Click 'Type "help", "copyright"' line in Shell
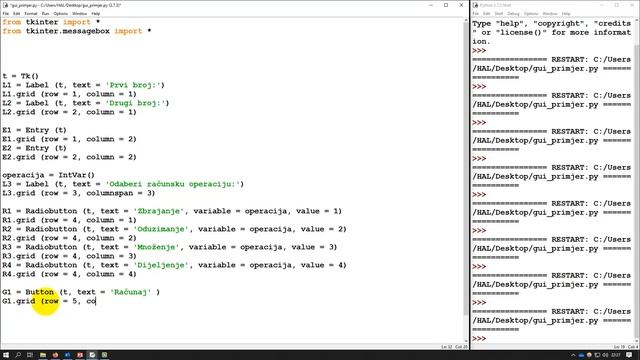 (x=551, y=24)
